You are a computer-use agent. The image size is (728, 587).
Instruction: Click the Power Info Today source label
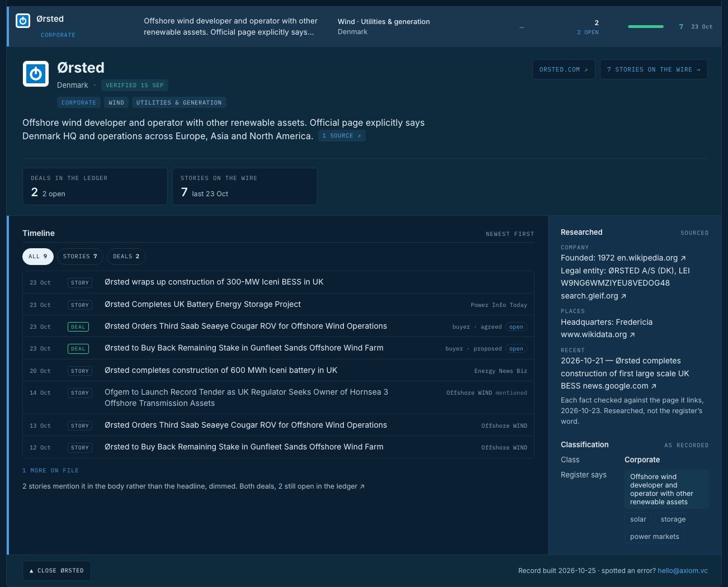pos(499,305)
